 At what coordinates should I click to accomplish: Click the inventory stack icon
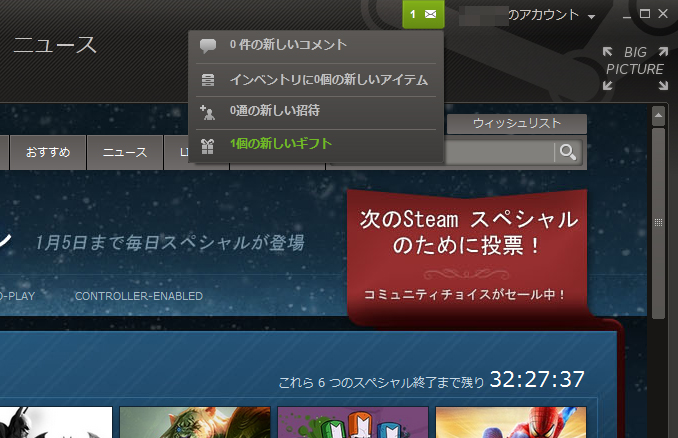[208, 79]
